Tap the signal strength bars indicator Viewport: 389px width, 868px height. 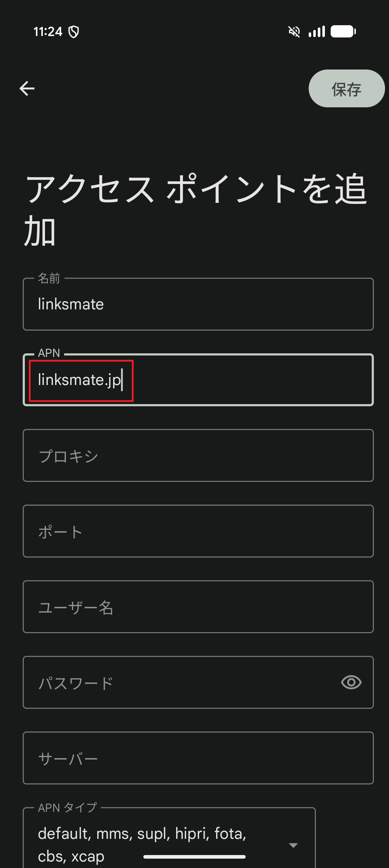[316, 32]
